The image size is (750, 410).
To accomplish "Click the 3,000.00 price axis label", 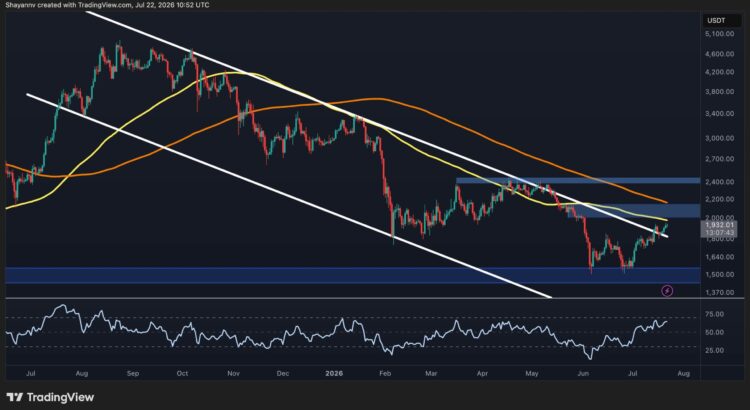I will pos(720,138).
